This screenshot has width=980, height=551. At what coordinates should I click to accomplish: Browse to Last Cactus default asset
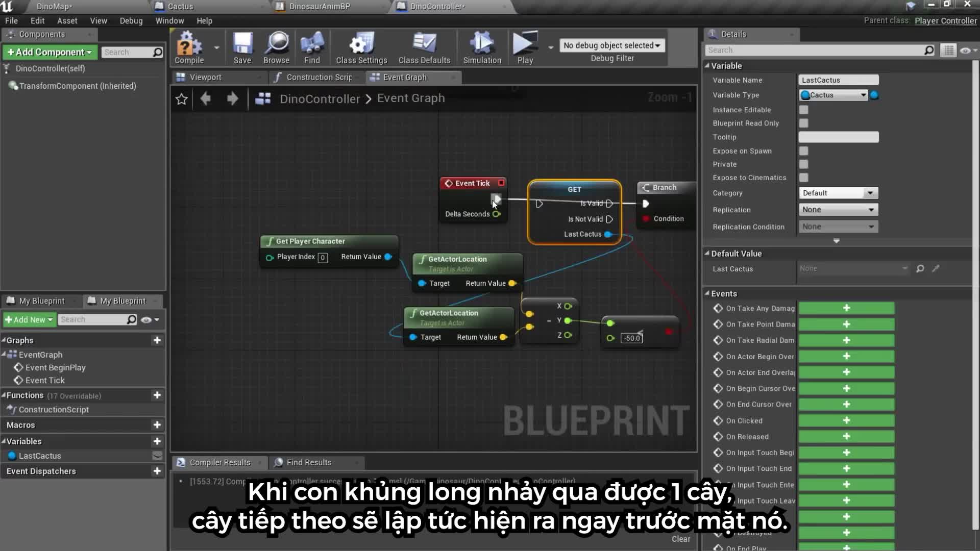tap(920, 268)
